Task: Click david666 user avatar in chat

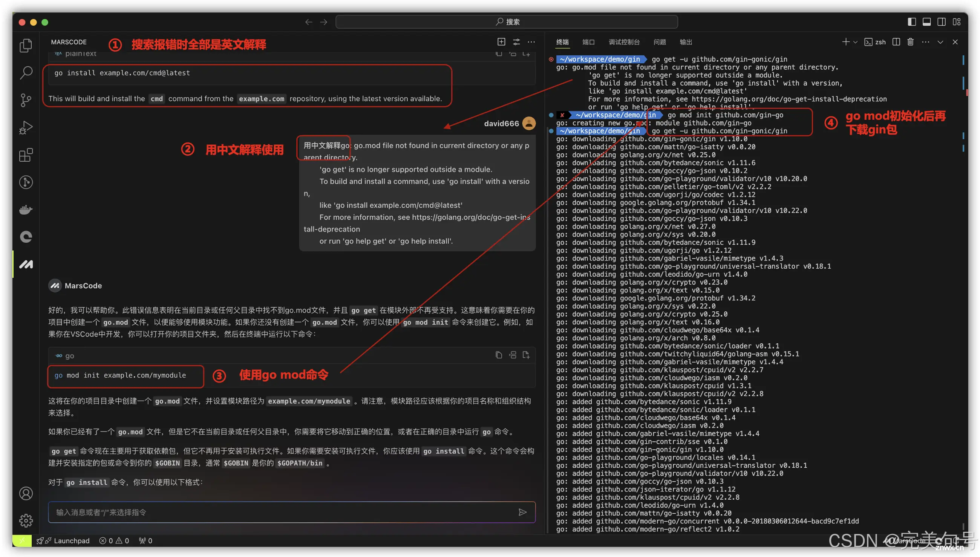Action: click(x=528, y=123)
